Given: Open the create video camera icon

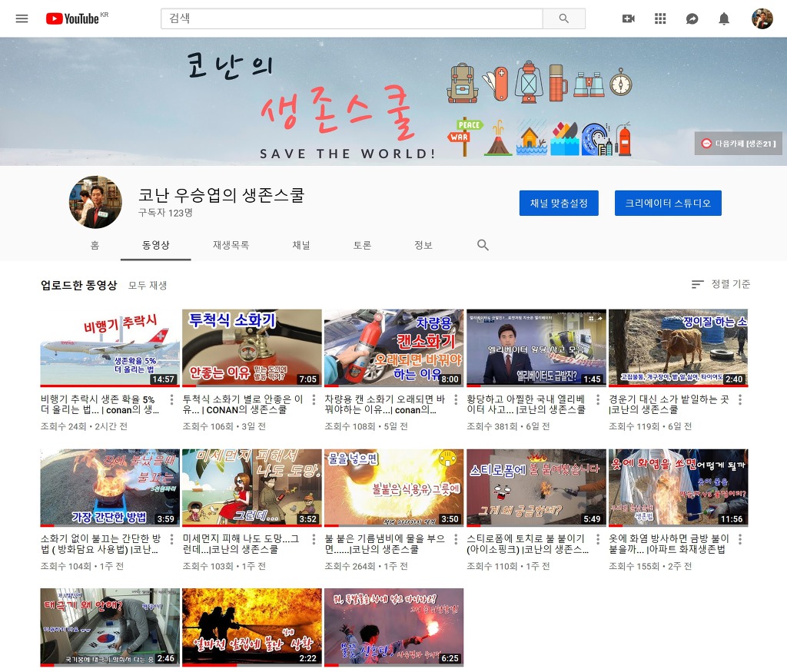Looking at the screenshot, I should click(629, 18).
